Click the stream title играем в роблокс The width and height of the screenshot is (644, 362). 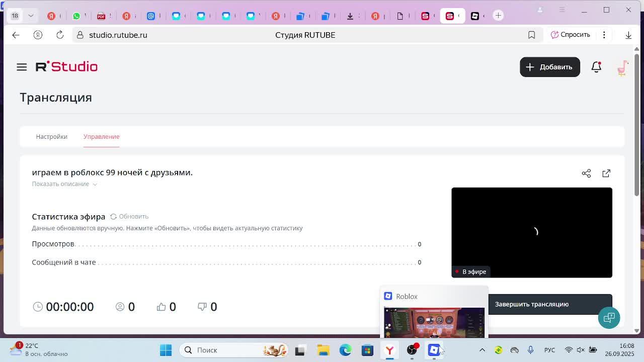click(x=112, y=172)
